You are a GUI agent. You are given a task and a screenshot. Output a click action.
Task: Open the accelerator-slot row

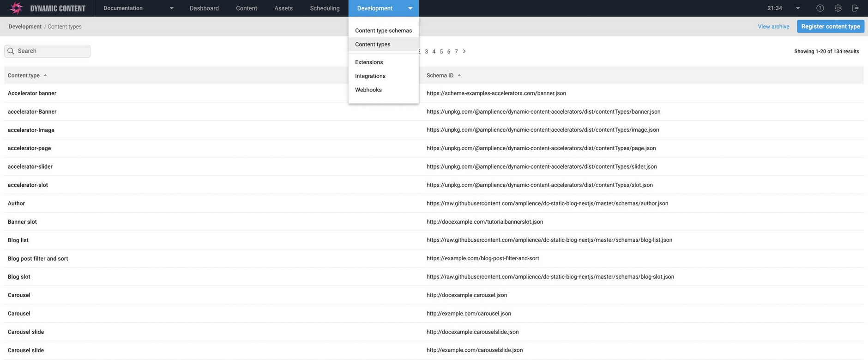[434, 185]
